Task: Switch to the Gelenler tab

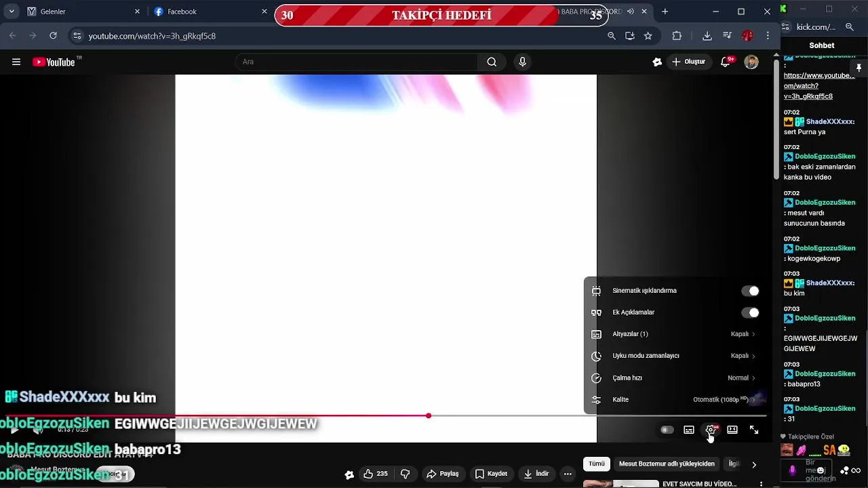Action: click(83, 12)
